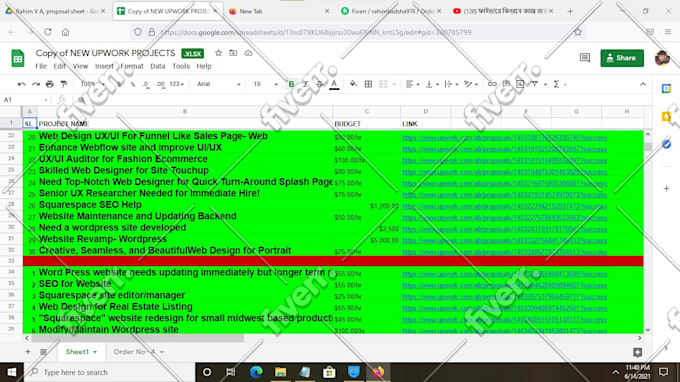Open the Arial font dropdown
The width and height of the screenshot is (680, 382).
click(219, 84)
